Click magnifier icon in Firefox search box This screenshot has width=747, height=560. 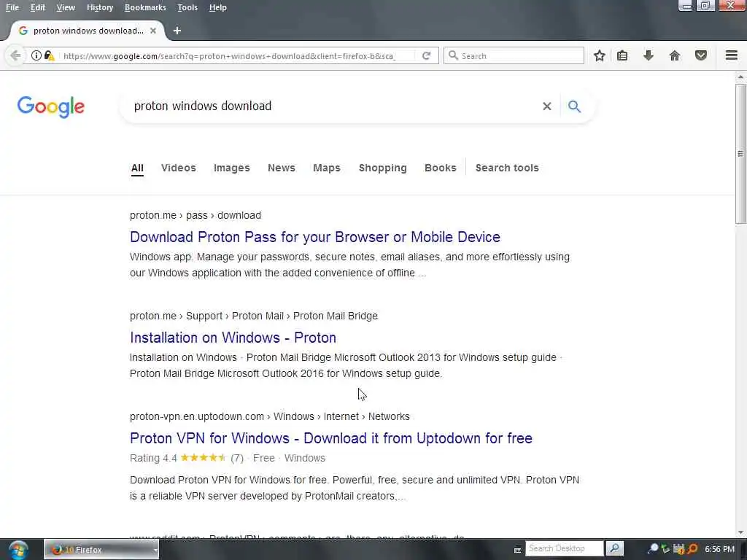[454, 55]
